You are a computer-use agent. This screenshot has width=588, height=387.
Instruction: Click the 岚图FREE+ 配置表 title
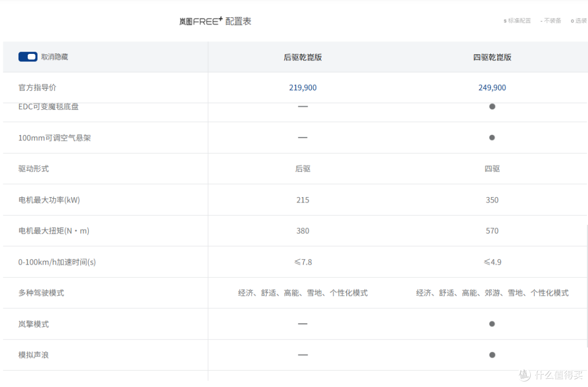pos(215,21)
